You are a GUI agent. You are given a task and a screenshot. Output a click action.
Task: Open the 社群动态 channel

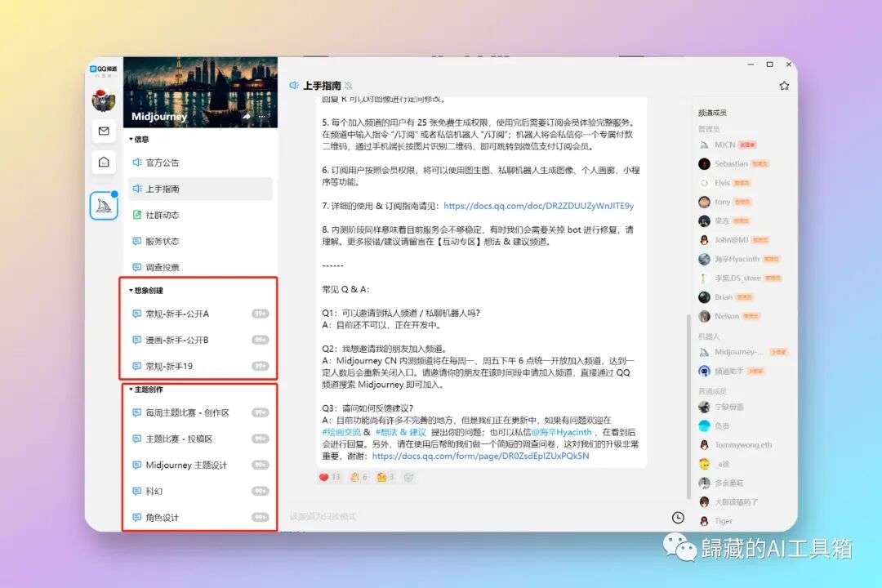click(x=200, y=215)
